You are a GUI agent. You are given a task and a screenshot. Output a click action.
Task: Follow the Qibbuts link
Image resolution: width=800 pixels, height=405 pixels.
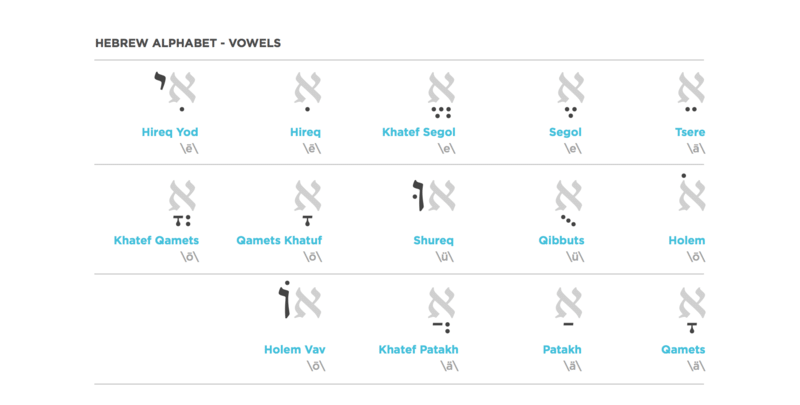pyautogui.click(x=560, y=241)
